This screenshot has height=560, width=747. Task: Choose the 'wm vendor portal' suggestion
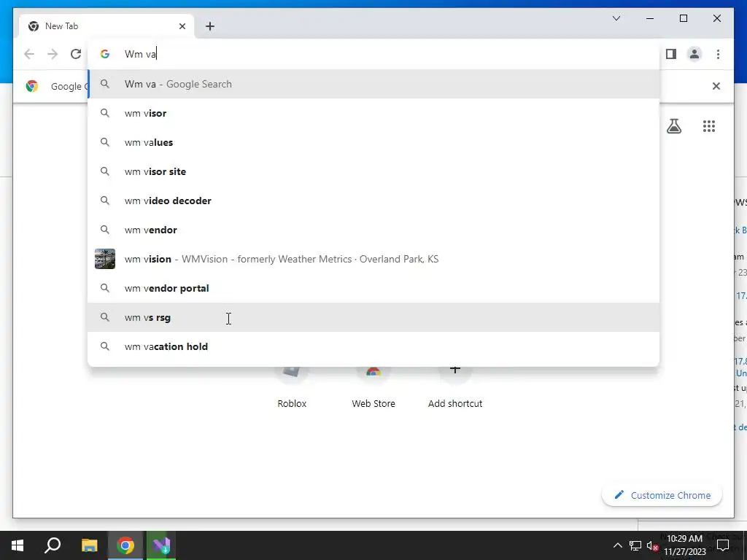pyautogui.click(x=373, y=288)
